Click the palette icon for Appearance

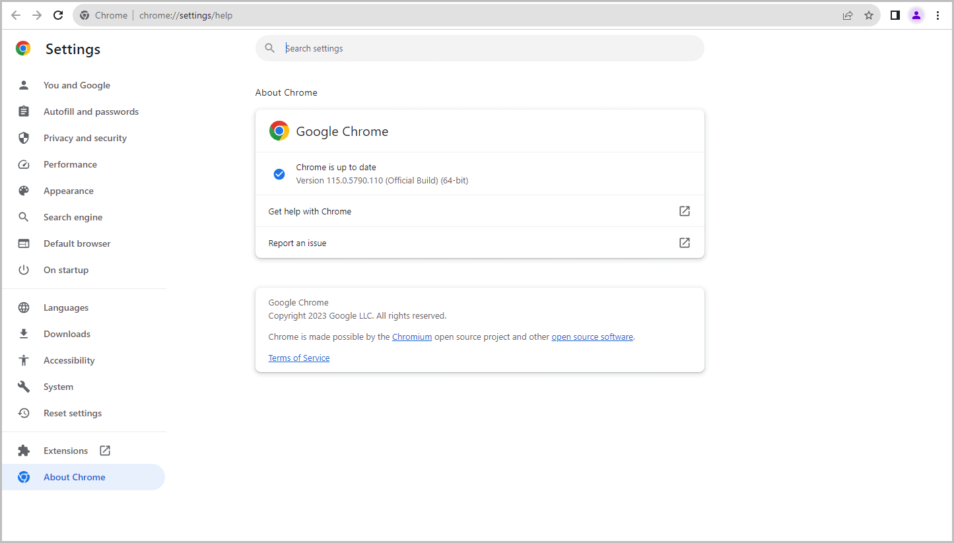[24, 191]
